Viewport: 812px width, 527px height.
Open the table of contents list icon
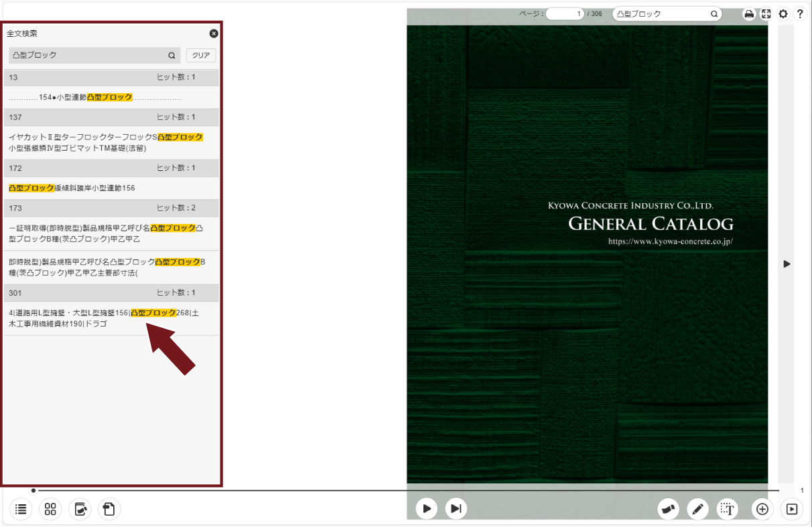coord(21,510)
